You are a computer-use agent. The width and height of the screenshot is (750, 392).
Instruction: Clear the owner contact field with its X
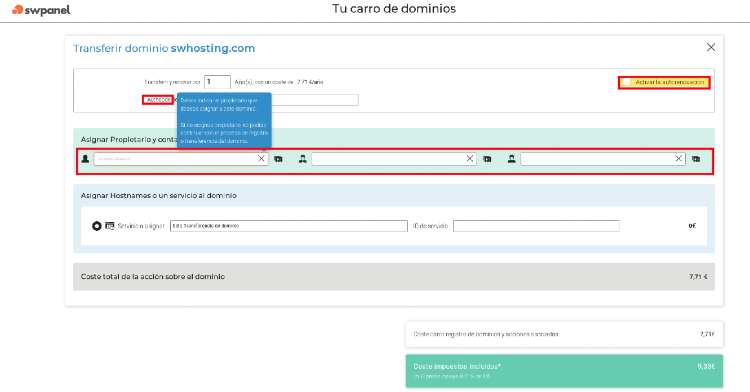click(261, 159)
